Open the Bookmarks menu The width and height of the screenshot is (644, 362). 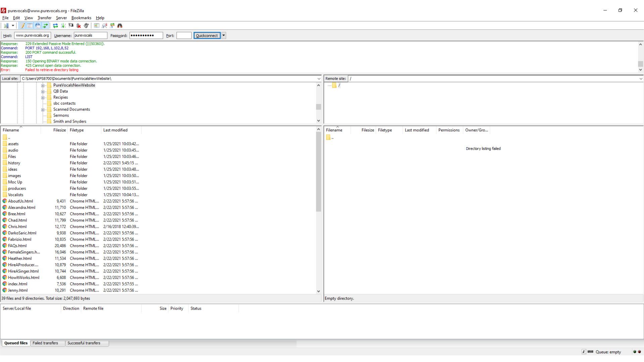point(81,18)
